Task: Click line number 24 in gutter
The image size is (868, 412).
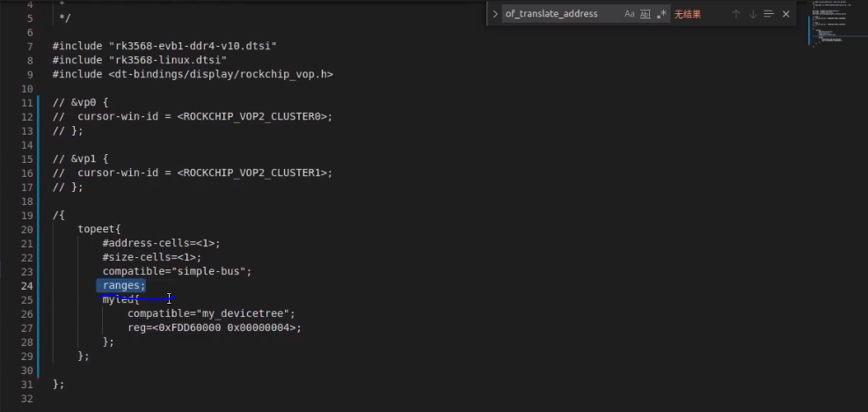Action: click(x=26, y=286)
